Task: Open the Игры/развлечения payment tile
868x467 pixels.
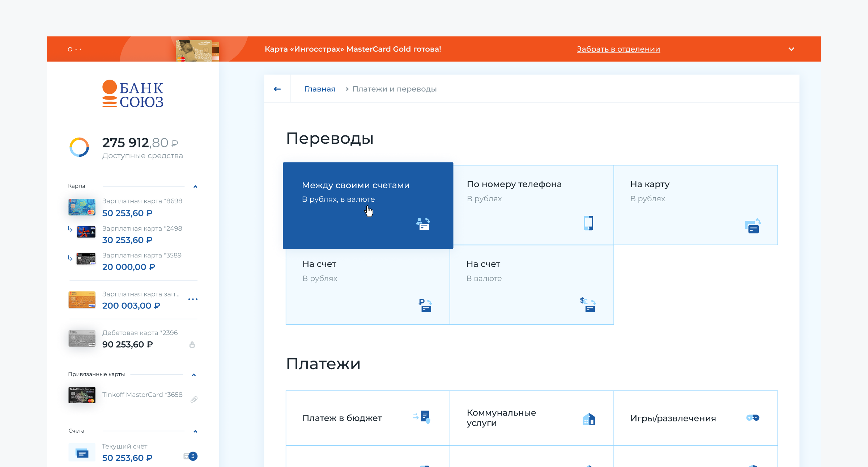Action: click(x=696, y=418)
